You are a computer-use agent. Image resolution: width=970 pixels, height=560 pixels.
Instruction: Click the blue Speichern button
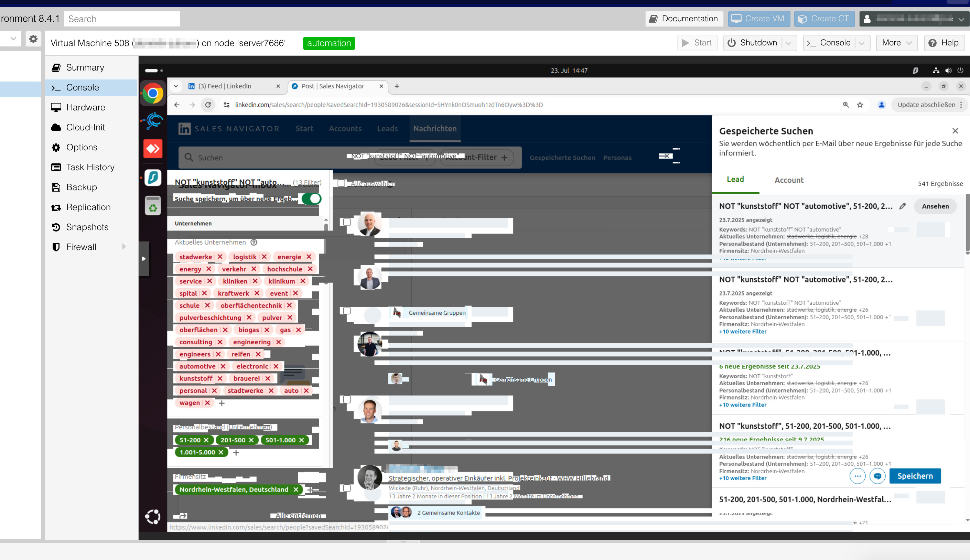pyautogui.click(x=915, y=476)
